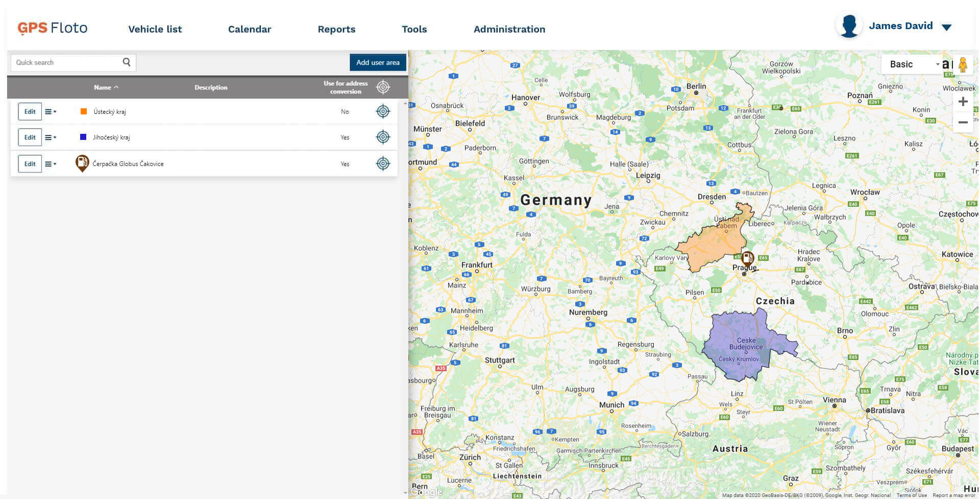980x499 pixels.
Task: Click the search magnifier icon
Action: point(127,62)
